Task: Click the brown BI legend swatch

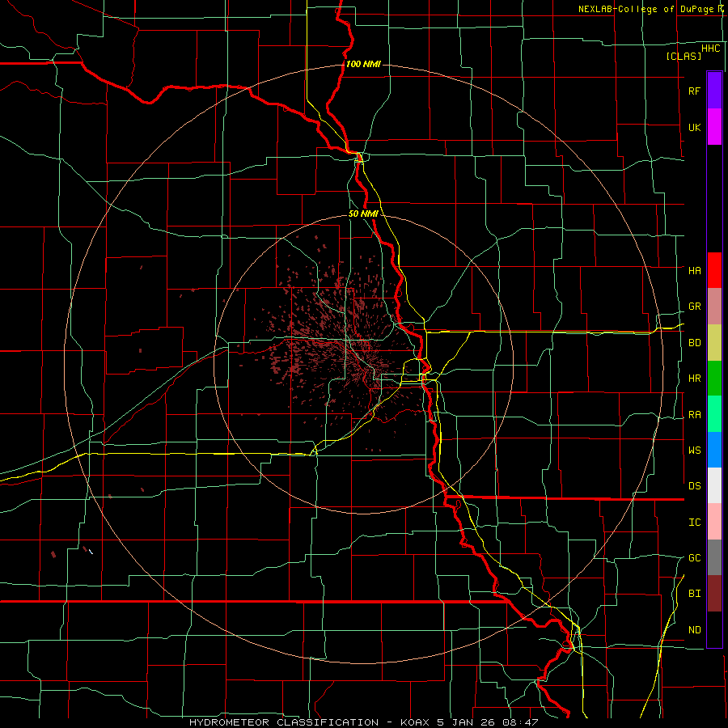Action: 714,594
